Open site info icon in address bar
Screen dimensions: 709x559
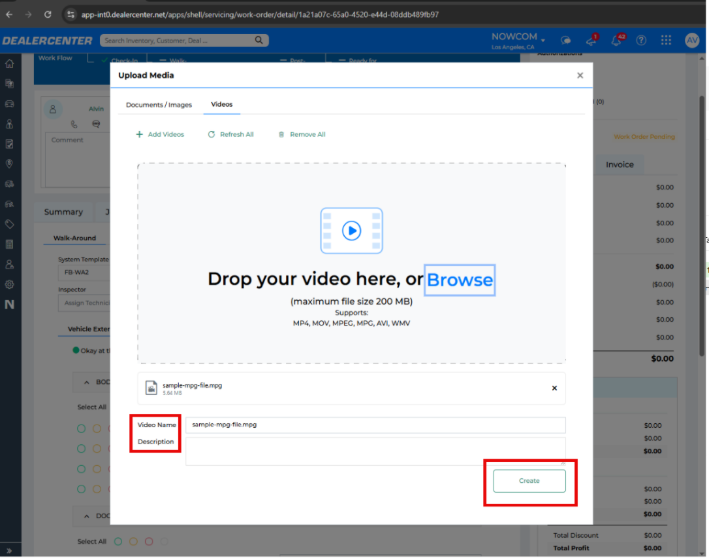tap(71, 14)
